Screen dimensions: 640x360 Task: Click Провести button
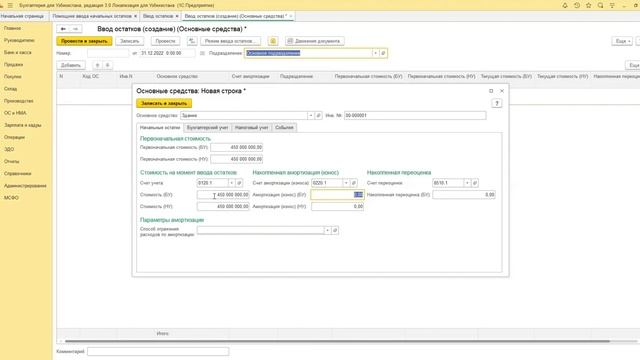[x=165, y=41]
